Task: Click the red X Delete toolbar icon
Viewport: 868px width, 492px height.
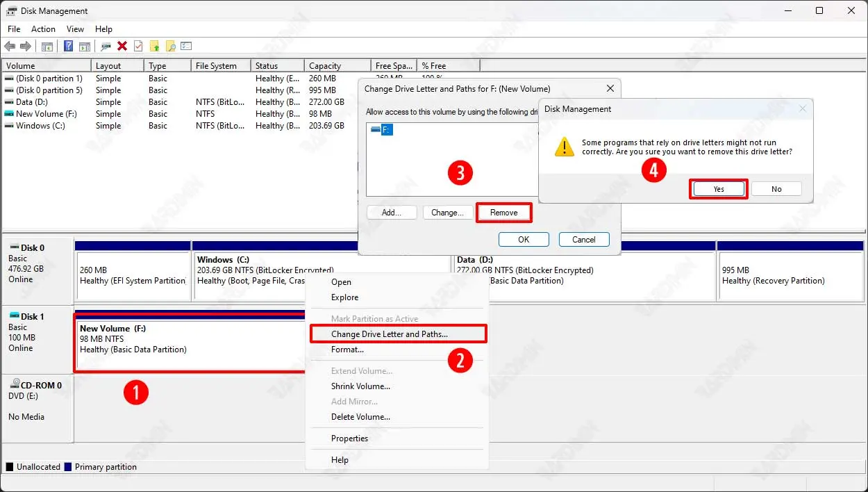Action: [122, 47]
